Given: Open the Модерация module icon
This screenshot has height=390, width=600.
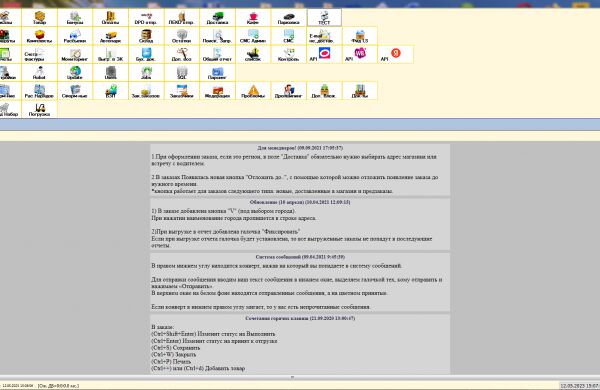Looking at the screenshot, I should click(x=217, y=91).
